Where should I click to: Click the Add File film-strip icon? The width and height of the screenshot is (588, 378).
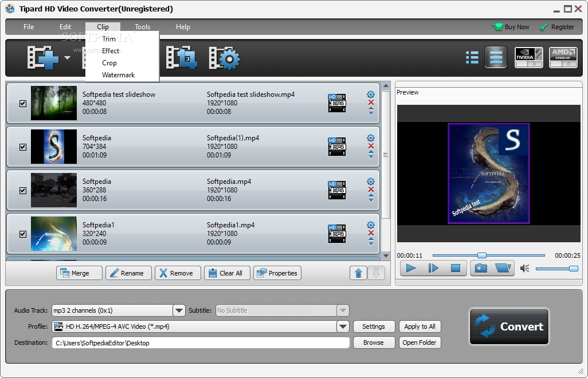[43, 57]
